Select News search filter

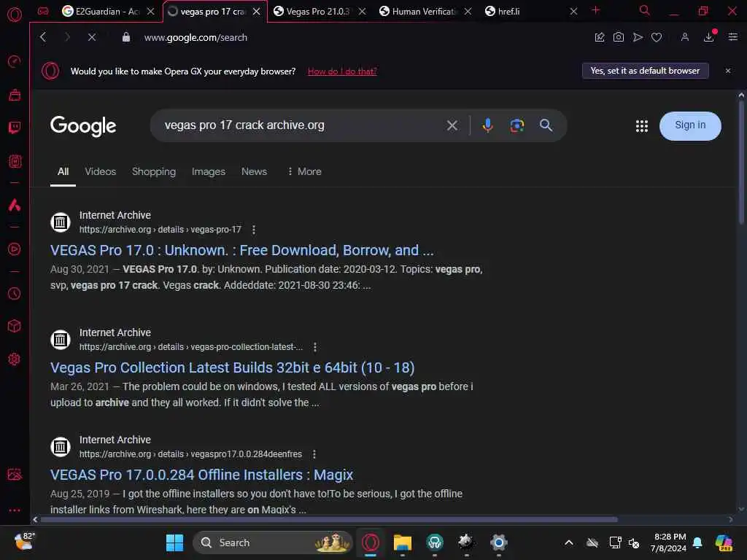pyautogui.click(x=254, y=171)
